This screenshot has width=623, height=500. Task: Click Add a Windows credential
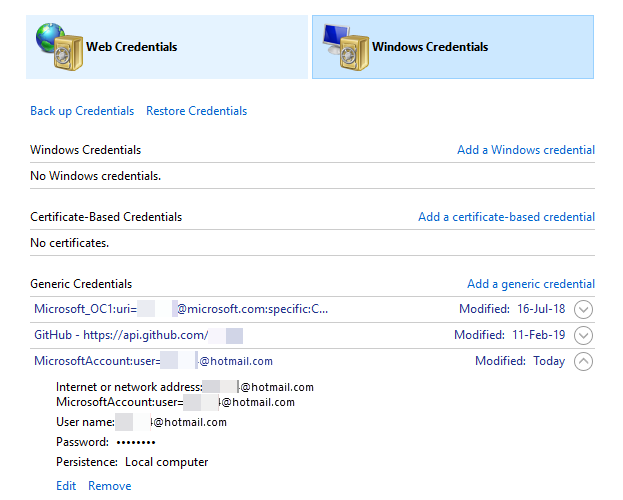click(526, 150)
